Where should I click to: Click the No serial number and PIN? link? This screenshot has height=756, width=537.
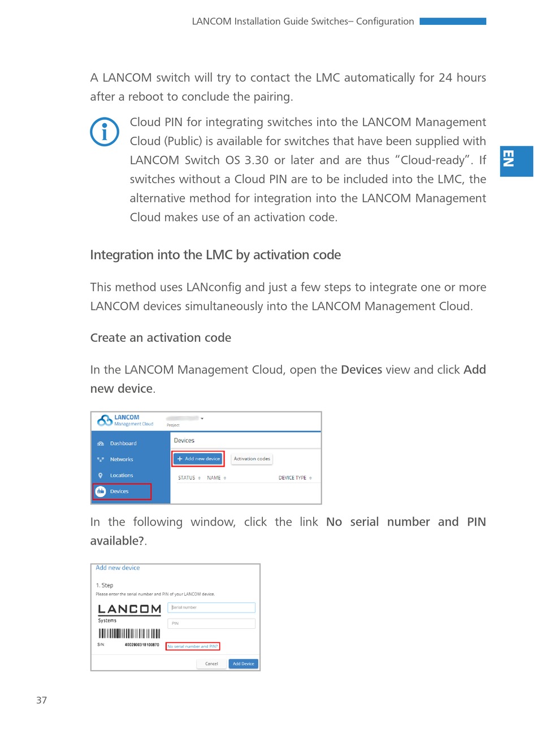193,646
